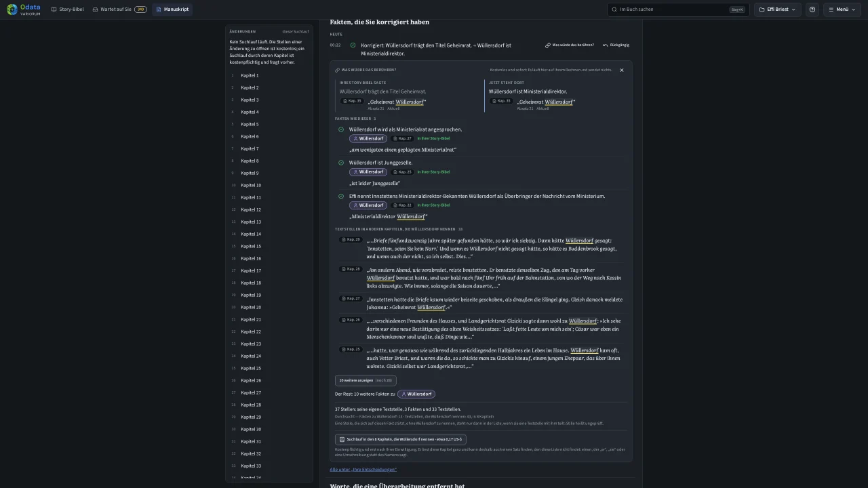
Task: Click Kap. 35 chip under Jetzt steht dort
Action: [x=502, y=101]
